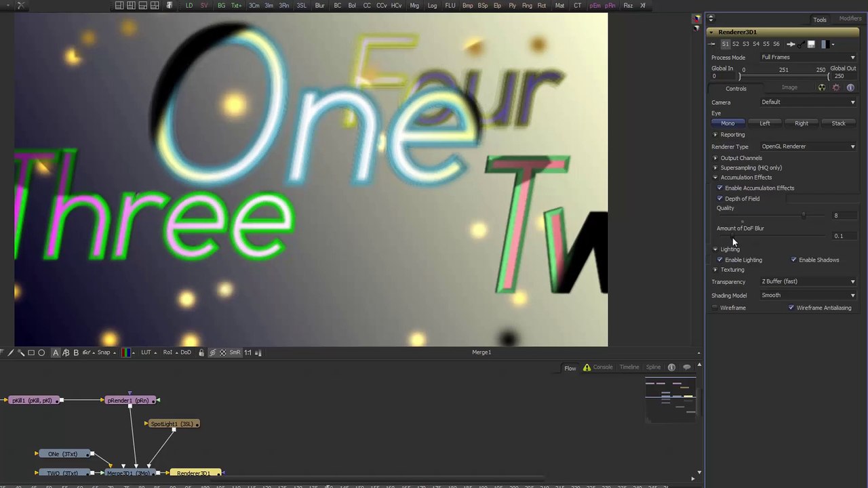Add a Brightness Contrast tool (BC)
The image size is (868, 488).
338,5
